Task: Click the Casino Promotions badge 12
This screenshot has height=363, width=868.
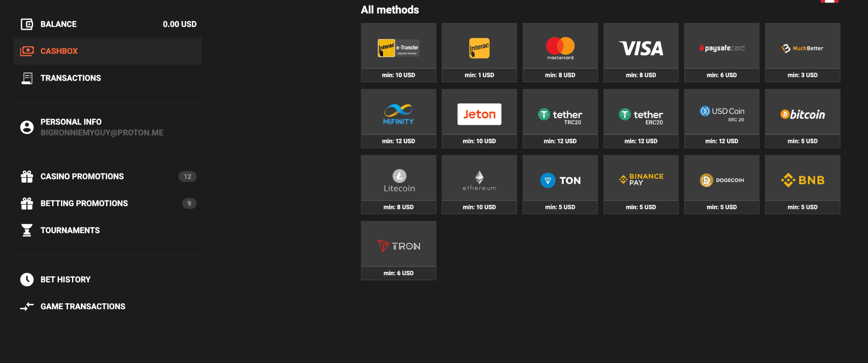Action: (187, 176)
